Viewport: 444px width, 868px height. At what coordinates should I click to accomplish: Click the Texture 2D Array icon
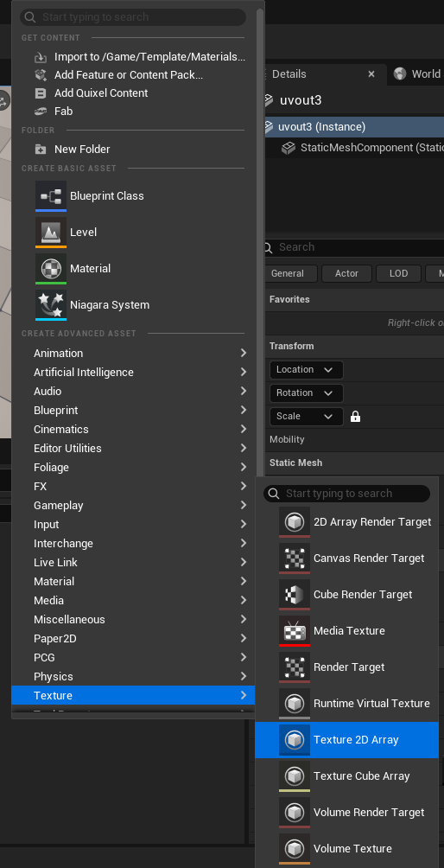click(x=295, y=739)
